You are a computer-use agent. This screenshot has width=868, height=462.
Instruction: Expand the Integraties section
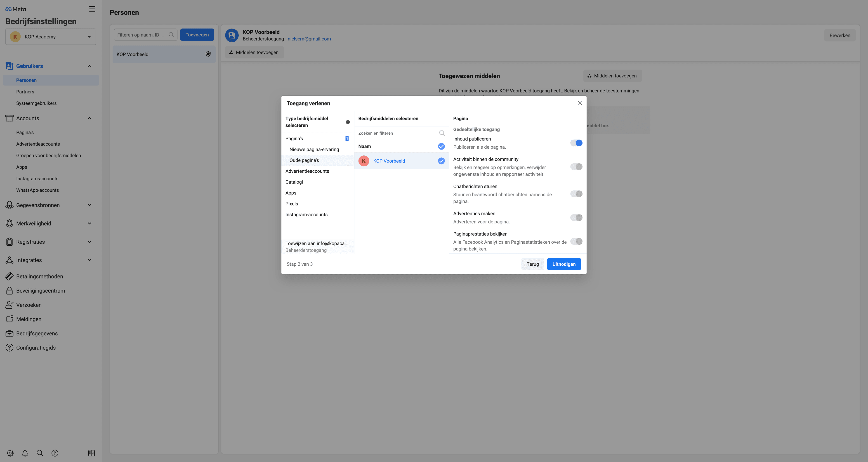tap(89, 260)
